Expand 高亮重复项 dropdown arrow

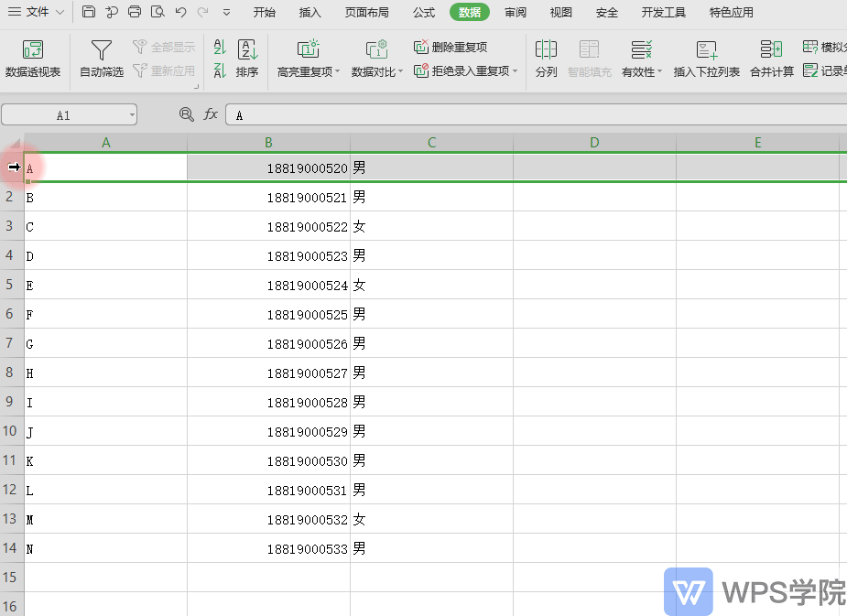(x=338, y=71)
